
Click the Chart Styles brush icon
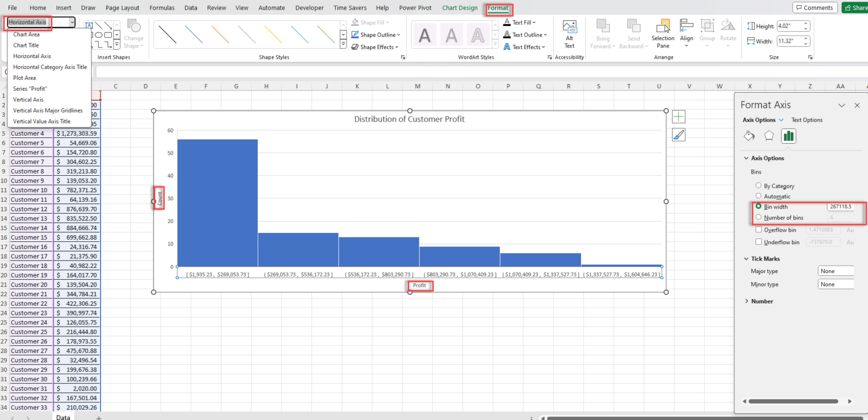678,135
